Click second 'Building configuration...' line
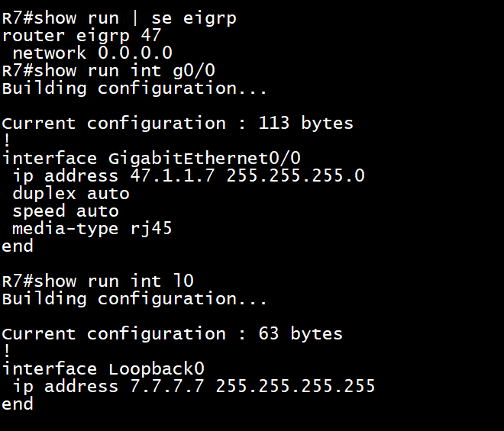The width and height of the screenshot is (504, 431). tap(134, 299)
